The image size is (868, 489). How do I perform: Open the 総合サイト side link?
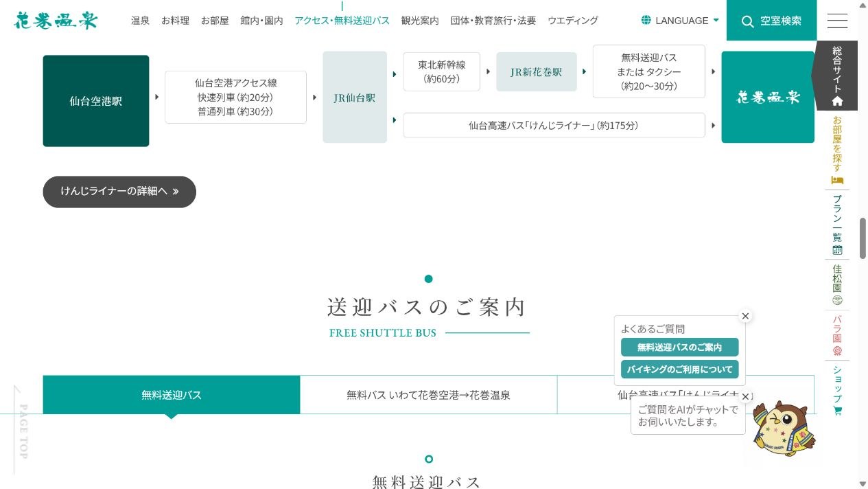click(837, 76)
